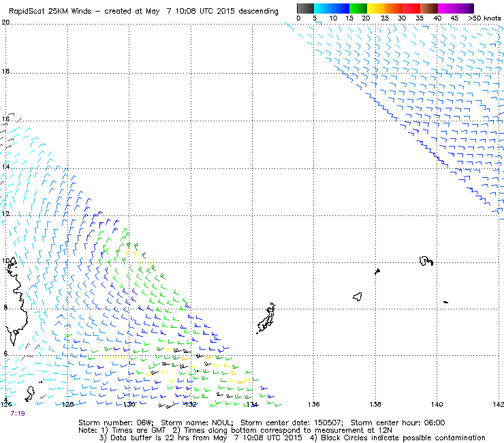Click the tiny island near 138E 9.5N
The image size is (504, 443).
pyautogui.click(x=377, y=271)
